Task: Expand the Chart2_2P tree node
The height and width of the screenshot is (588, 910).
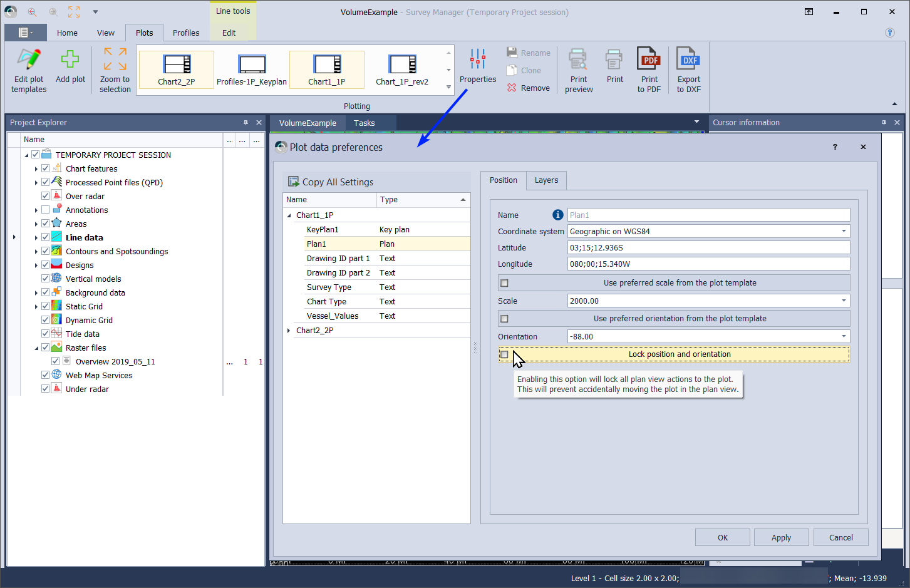Action: [x=289, y=331]
